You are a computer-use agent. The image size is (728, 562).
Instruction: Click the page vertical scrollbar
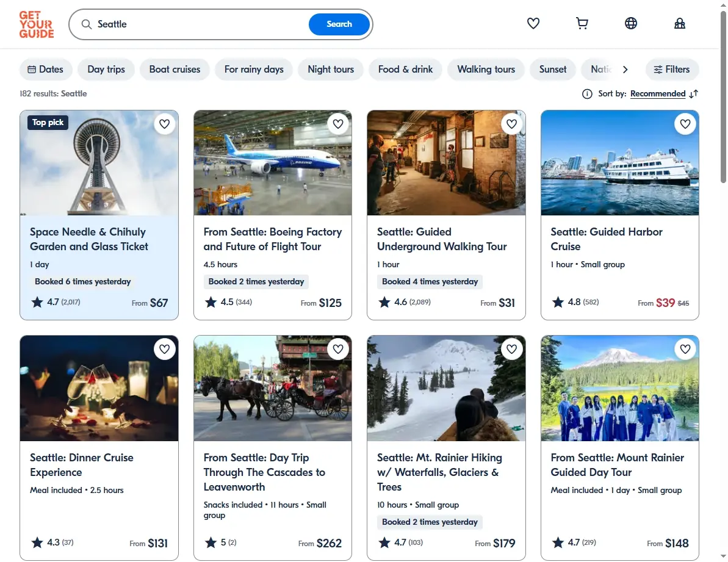pos(723,96)
